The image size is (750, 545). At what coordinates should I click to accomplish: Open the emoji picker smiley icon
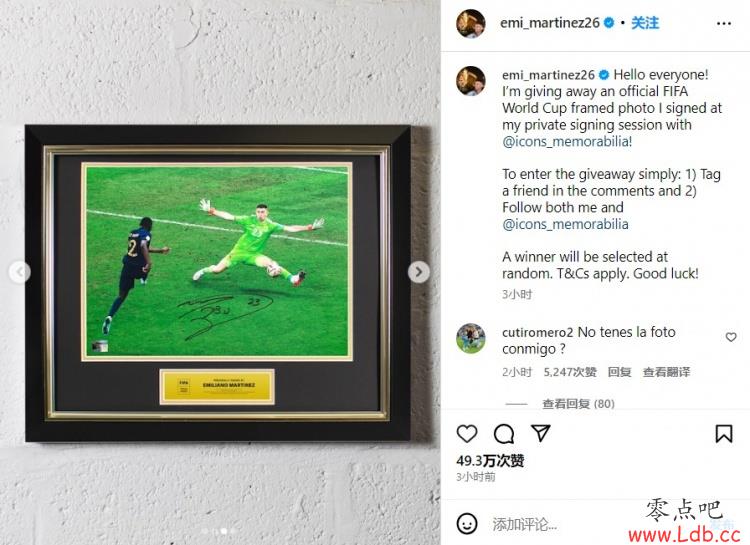(x=467, y=523)
